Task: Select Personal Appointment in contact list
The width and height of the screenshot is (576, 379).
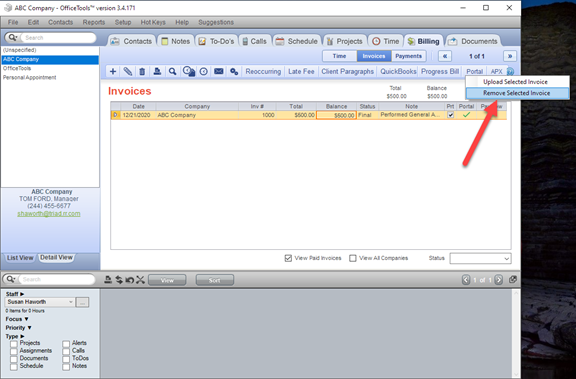Action: (x=50, y=77)
